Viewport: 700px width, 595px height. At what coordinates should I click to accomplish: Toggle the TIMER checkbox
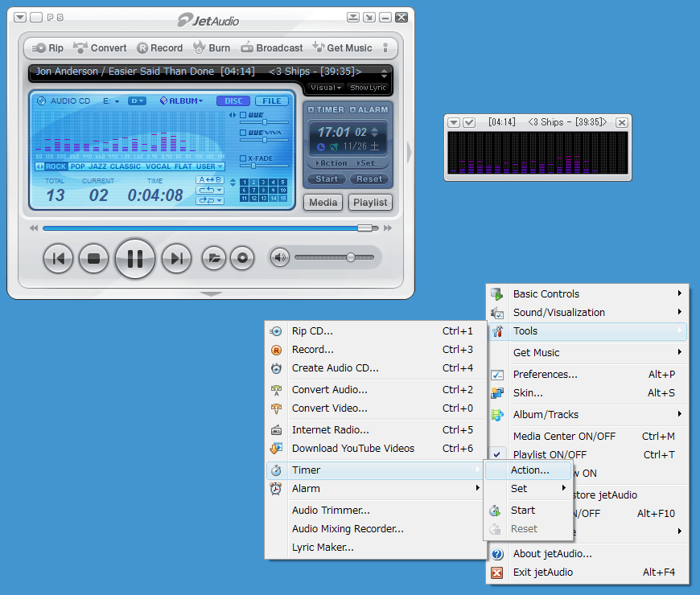click(311, 109)
